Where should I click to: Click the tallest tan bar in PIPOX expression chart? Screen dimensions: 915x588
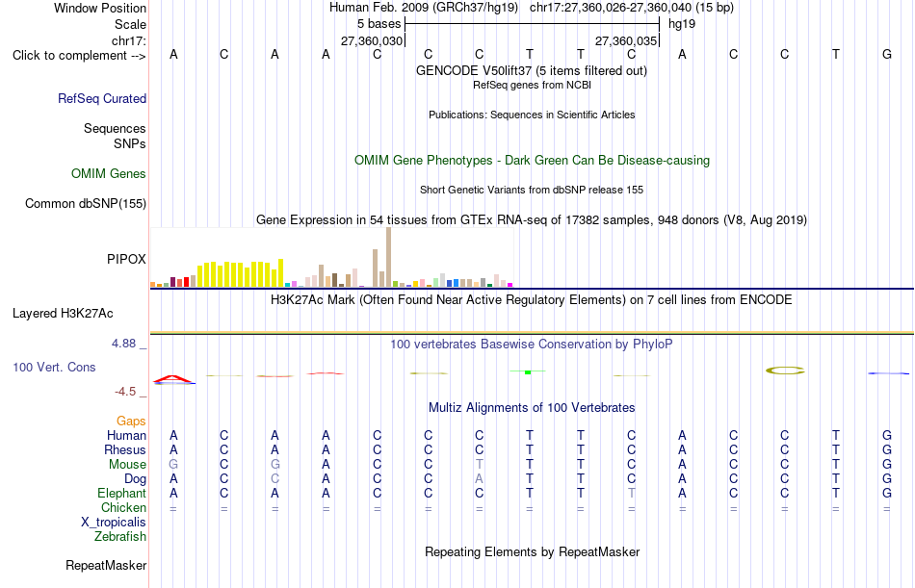point(389,257)
